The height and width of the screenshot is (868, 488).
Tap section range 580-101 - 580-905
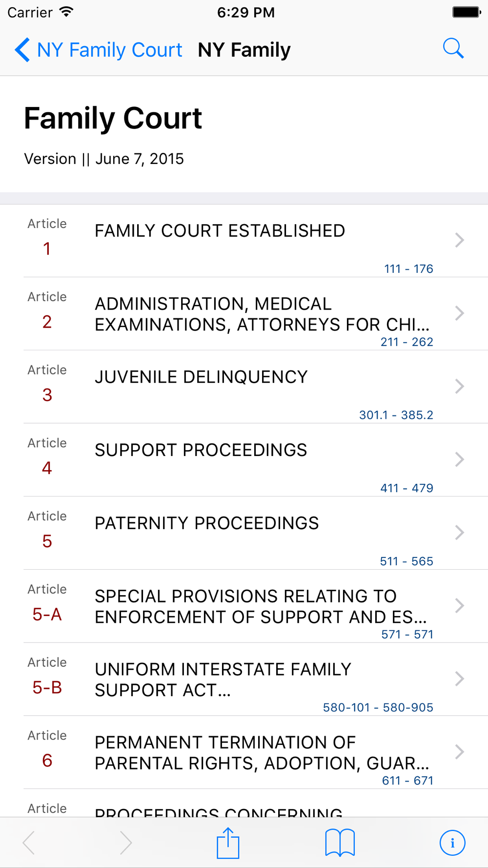coord(378,707)
